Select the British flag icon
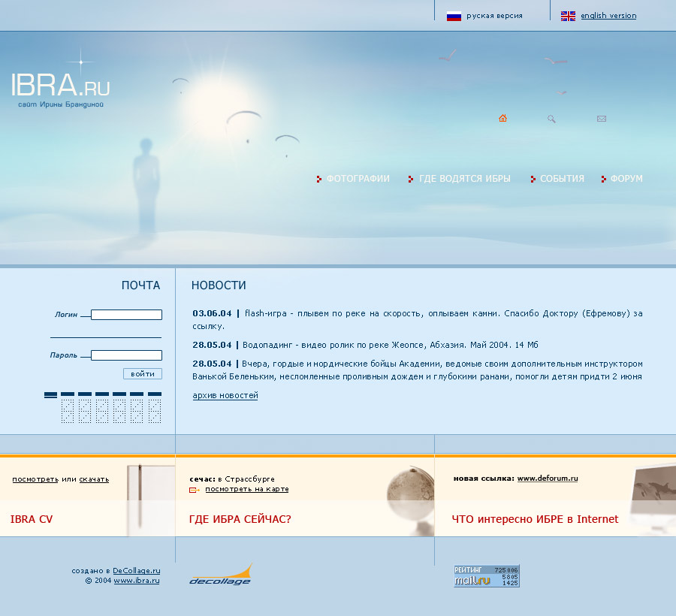This screenshot has height=616, width=676. pos(568,16)
